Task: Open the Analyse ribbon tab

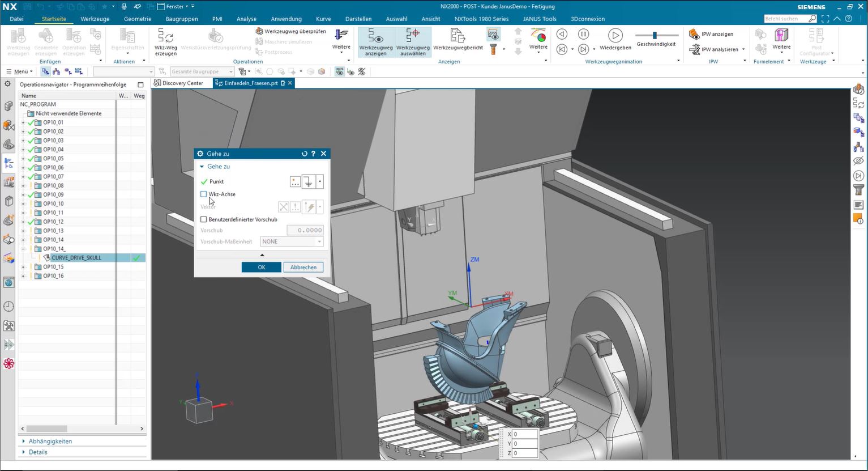Action: click(x=246, y=19)
